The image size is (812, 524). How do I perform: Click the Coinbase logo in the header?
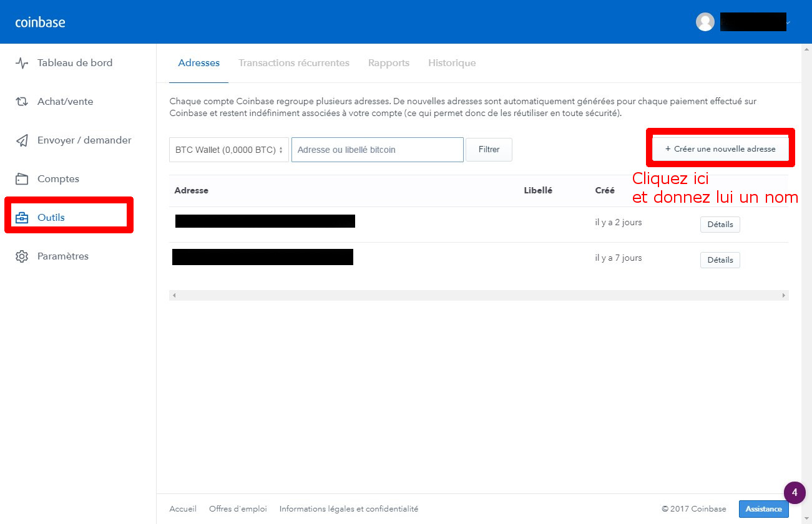40,22
